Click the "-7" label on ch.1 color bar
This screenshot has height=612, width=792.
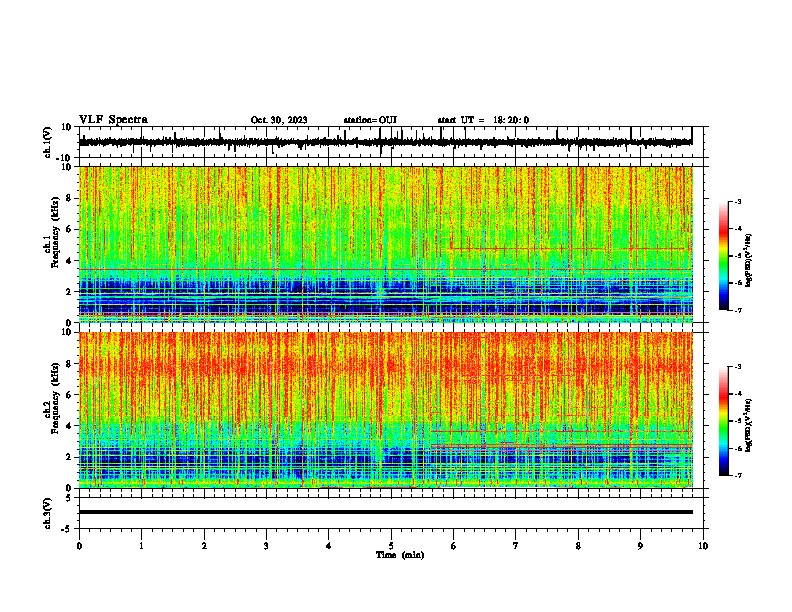[738, 310]
